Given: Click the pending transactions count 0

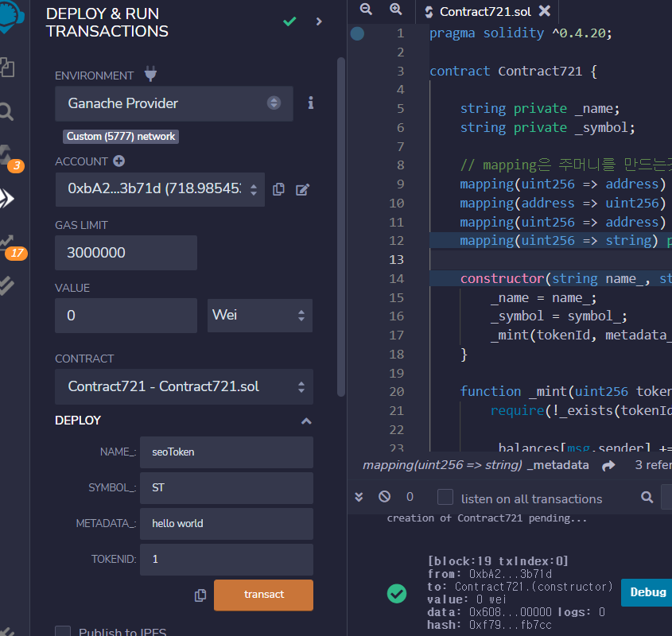Looking at the screenshot, I should (x=410, y=497).
